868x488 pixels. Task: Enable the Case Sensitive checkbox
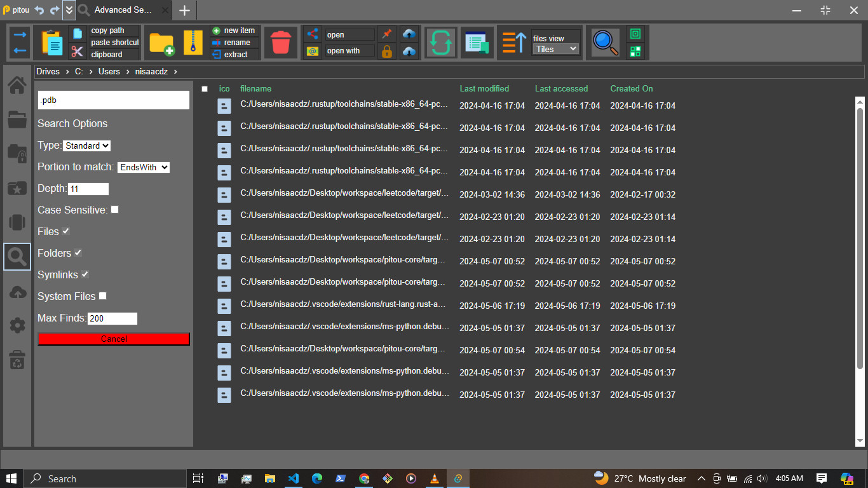click(114, 209)
